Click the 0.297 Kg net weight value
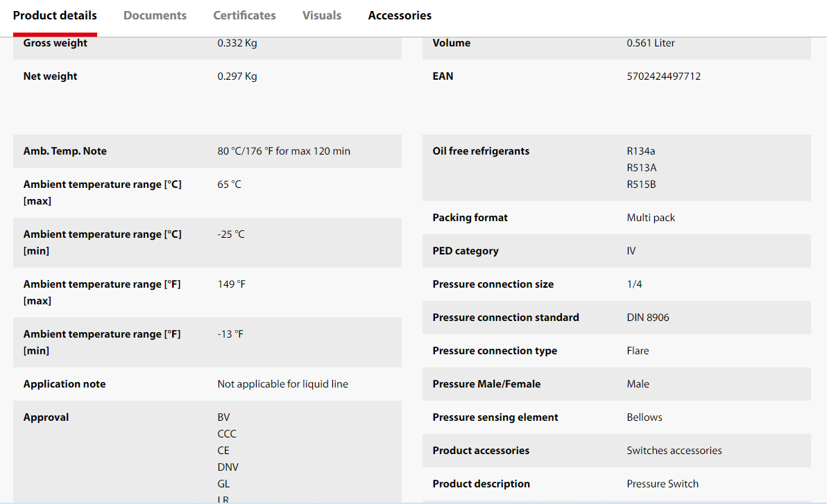 237,76
